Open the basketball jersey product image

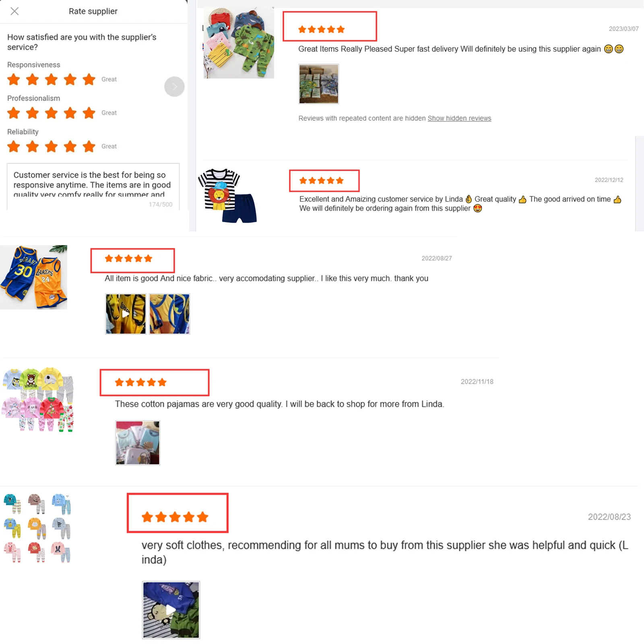pos(34,277)
